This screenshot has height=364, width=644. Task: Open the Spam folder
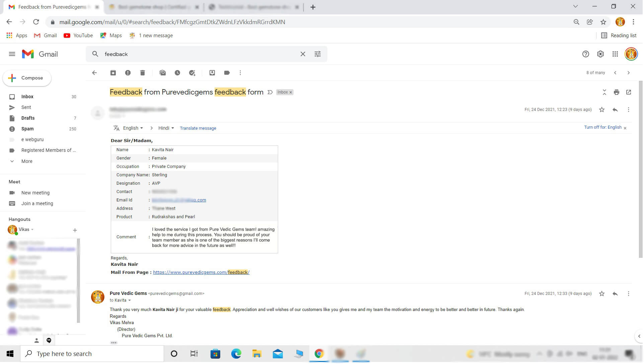click(x=43, y=129)
